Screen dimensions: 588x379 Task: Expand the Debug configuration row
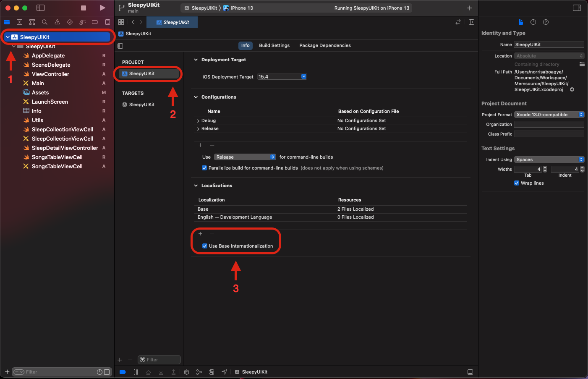click(198, 120)
